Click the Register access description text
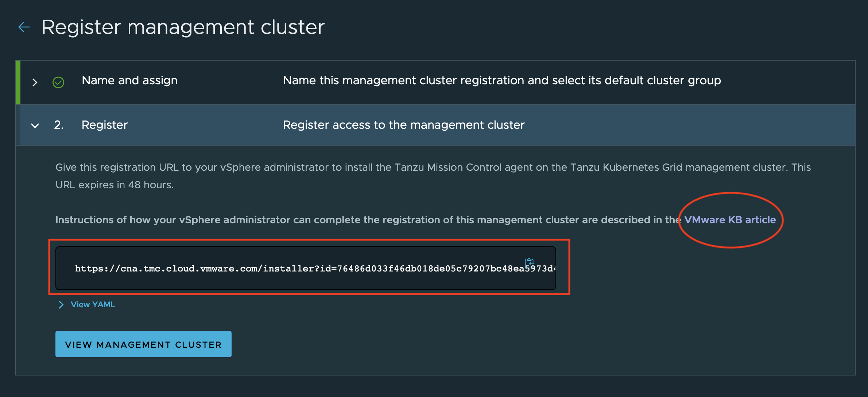This screenshot has height=397, width=868. tap(403, 125)
